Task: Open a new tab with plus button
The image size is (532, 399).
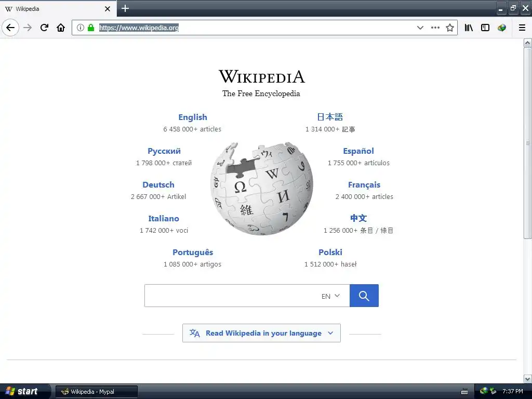Action: (x=125, y=8)
